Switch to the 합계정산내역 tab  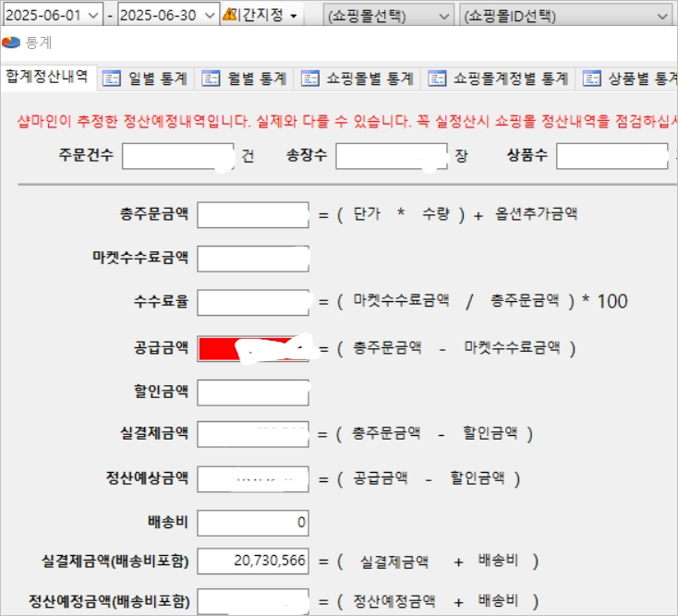[47, 77]
